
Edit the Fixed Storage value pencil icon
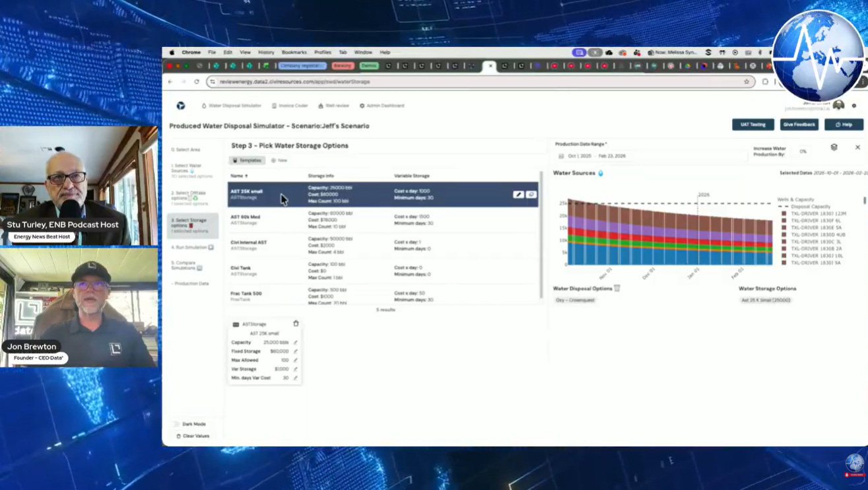(x=295, y=351)
